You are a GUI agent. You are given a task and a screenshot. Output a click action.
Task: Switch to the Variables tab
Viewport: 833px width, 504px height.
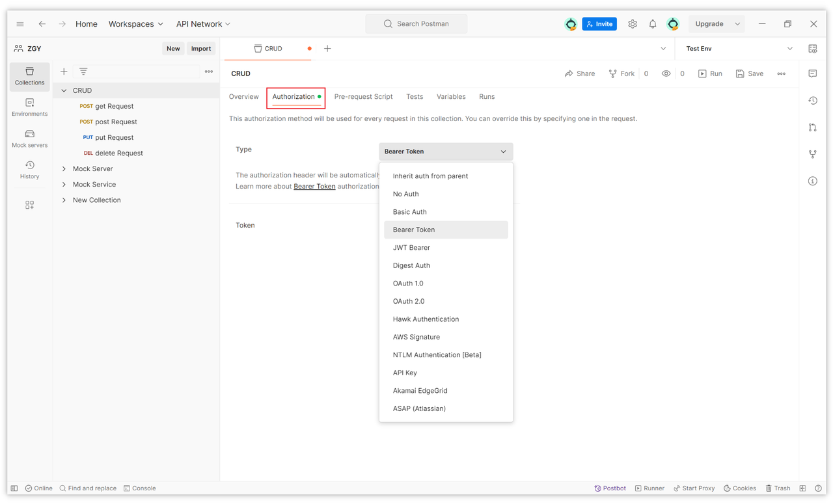[x=451, y=97]
